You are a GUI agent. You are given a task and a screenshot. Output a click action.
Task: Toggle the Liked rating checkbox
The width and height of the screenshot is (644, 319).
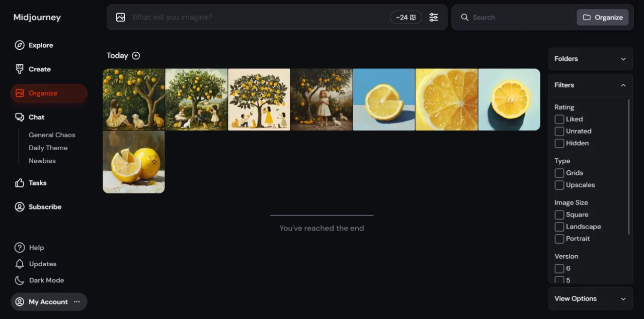click(559, 119)
